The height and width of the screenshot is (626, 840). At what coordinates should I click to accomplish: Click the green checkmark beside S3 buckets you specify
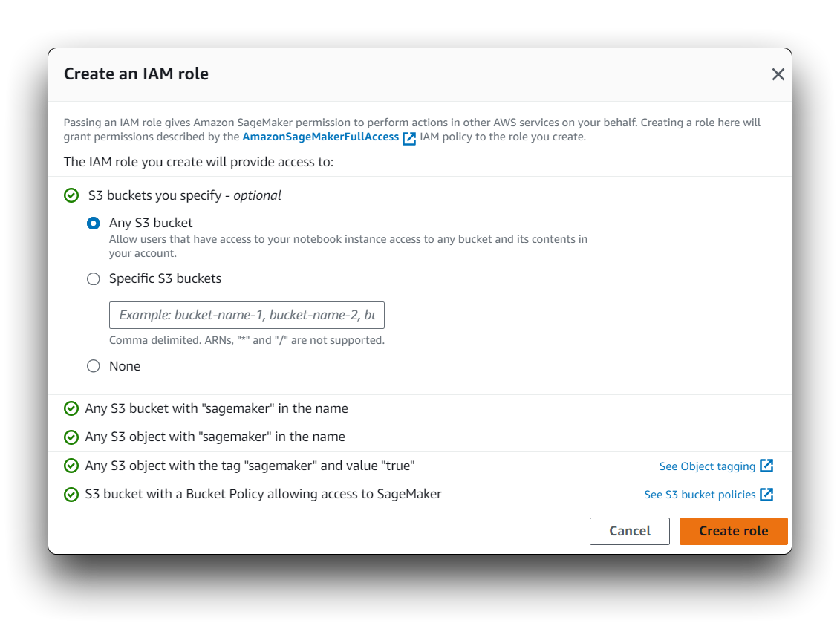71,195
